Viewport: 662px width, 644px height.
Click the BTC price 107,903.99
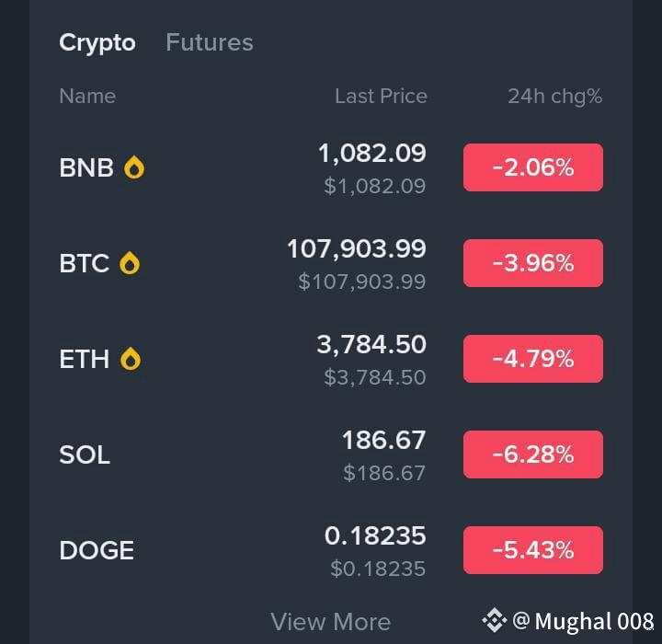tap(357, 248)
